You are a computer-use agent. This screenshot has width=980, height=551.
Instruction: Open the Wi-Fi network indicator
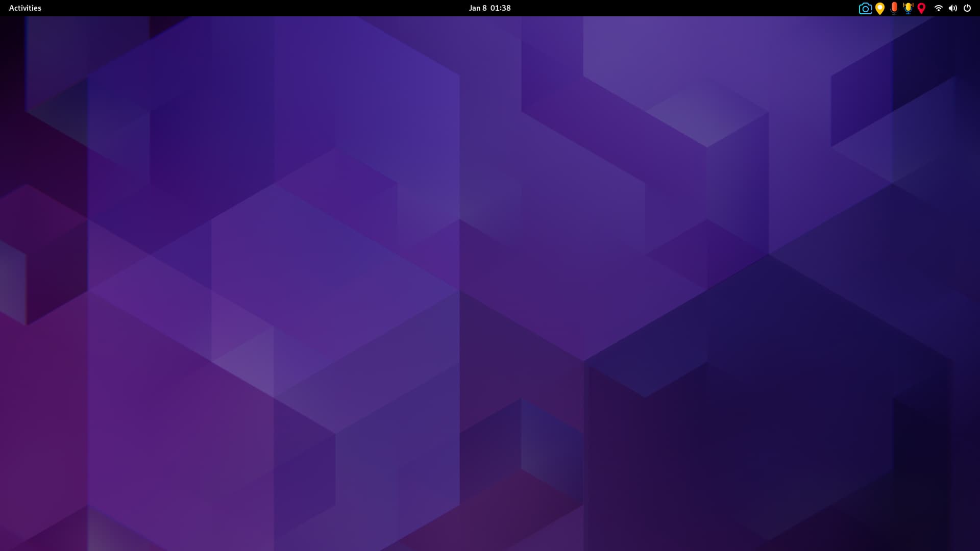[938, 8]
